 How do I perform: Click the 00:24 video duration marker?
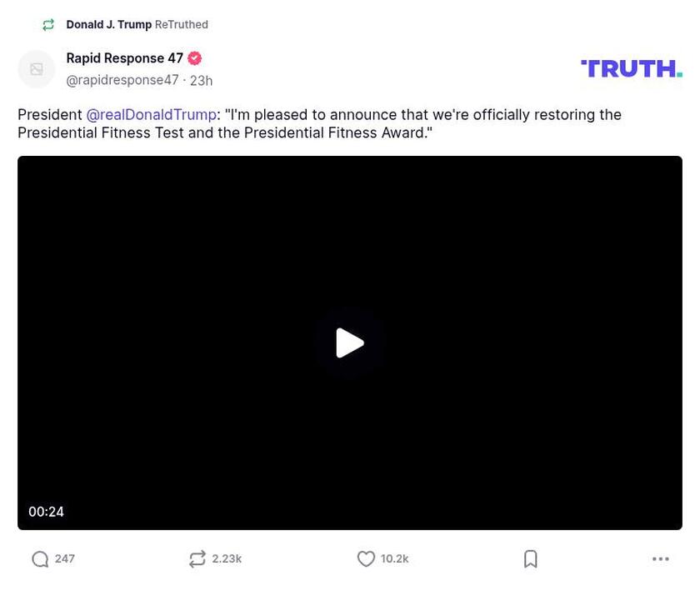pyautogui.click(x=47, y=511)
